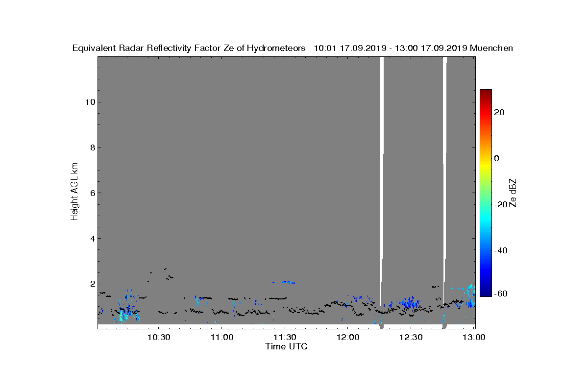Click the date range text '10:01 17.09.2019 - 13:00 17.09.2019 Muenchen'
Screen dimensions: 588x392
pos(413,49)
